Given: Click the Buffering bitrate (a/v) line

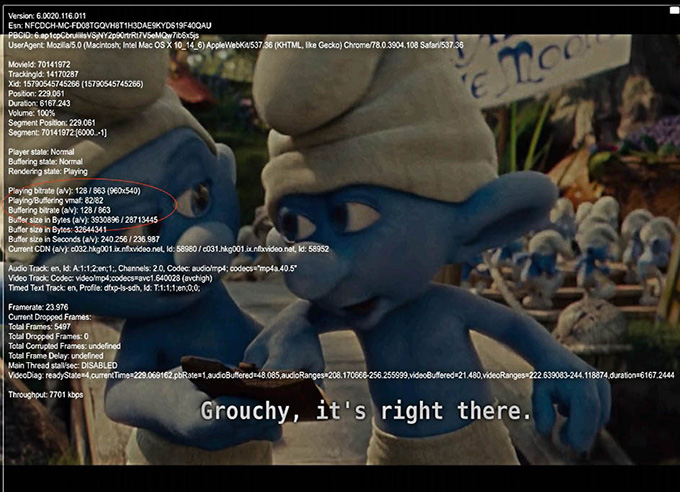Looking at the screenshot, I should click(59, 210).
